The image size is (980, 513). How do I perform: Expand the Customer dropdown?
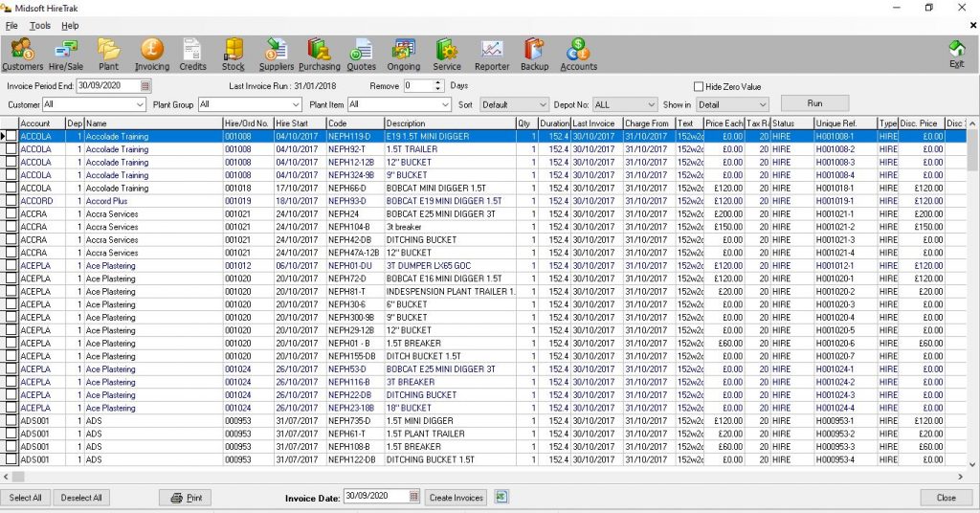pyautogui.click(x=140, y=104)
